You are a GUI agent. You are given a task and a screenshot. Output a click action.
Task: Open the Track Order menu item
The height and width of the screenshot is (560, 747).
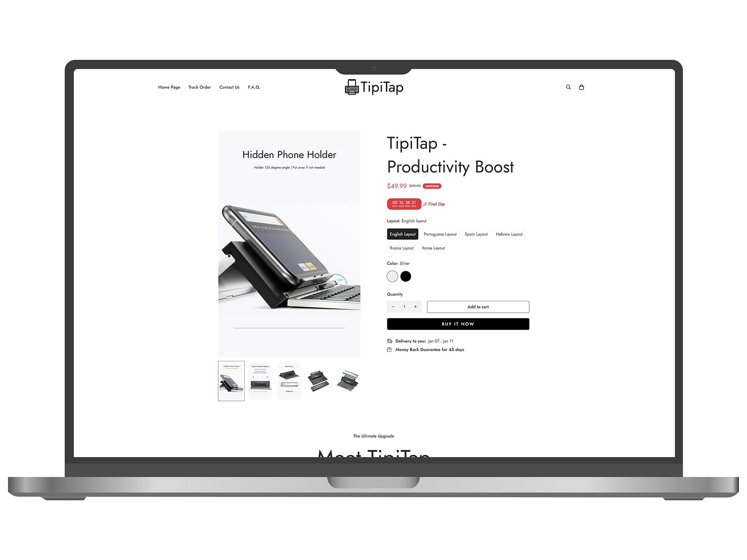tap(199, 87)
